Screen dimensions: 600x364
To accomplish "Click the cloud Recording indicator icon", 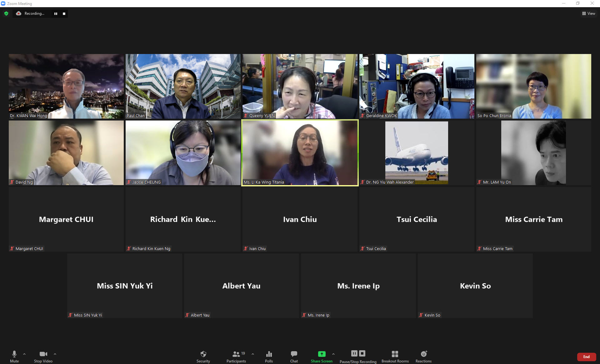I will click(19, 13).
